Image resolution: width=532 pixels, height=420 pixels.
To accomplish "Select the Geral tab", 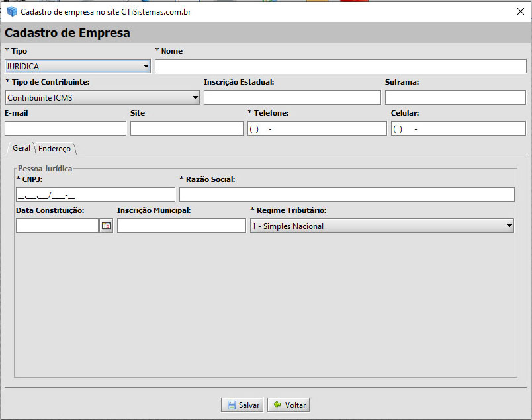I will click(x=21, y=148).
